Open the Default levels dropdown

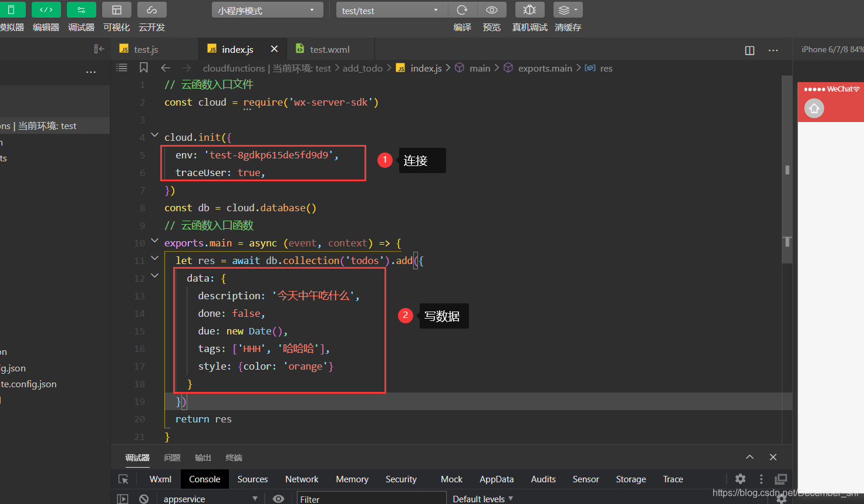click(482, 499)
